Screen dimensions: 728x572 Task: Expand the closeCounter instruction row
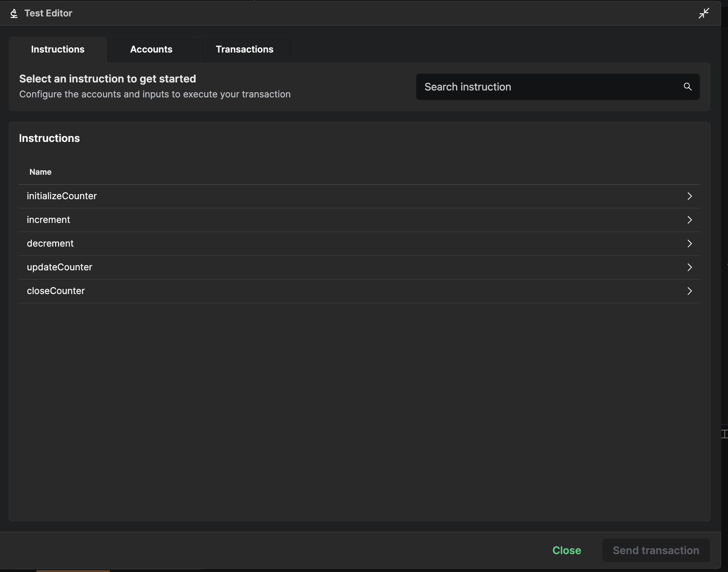coord(690,291)
